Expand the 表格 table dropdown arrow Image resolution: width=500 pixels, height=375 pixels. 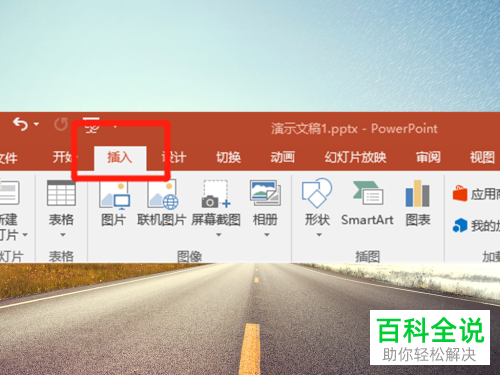pos(62,235)
